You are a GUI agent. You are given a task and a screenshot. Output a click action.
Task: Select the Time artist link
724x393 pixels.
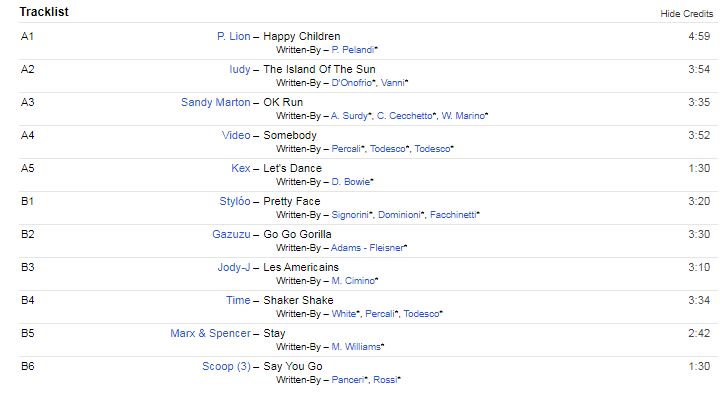coord(238,300)
